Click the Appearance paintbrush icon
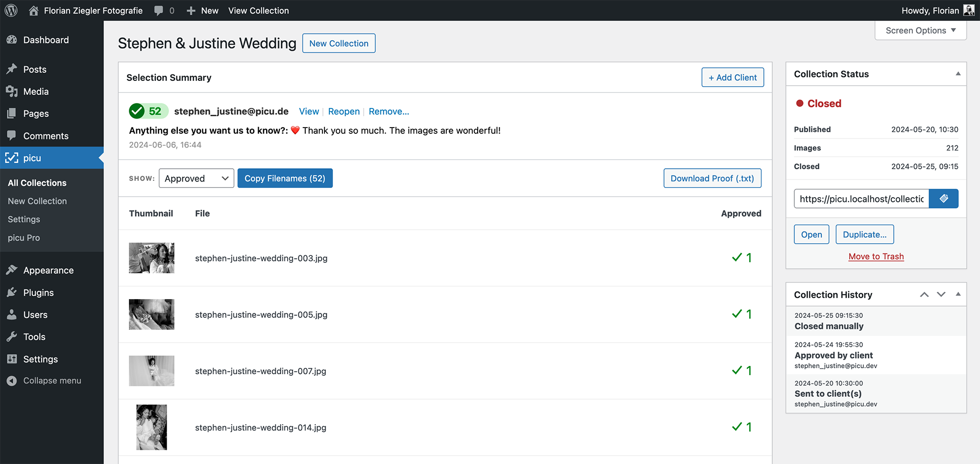Viewport: 980px width, 464px height. [x=12, y=270]
